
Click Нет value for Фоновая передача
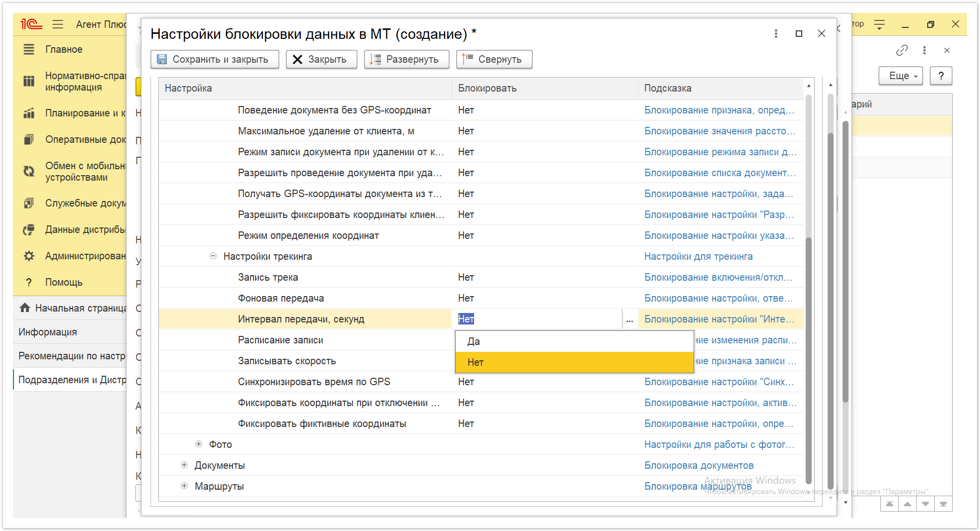[x=466, y=298]
